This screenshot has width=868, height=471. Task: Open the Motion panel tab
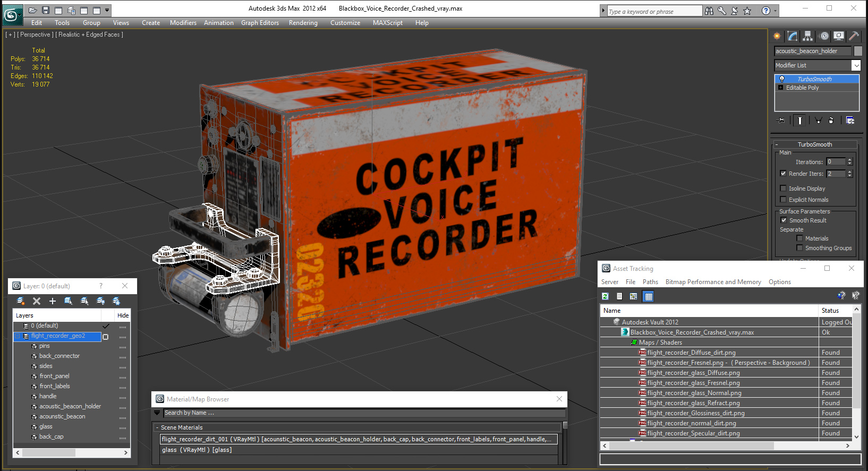click(x=824, y=36)
